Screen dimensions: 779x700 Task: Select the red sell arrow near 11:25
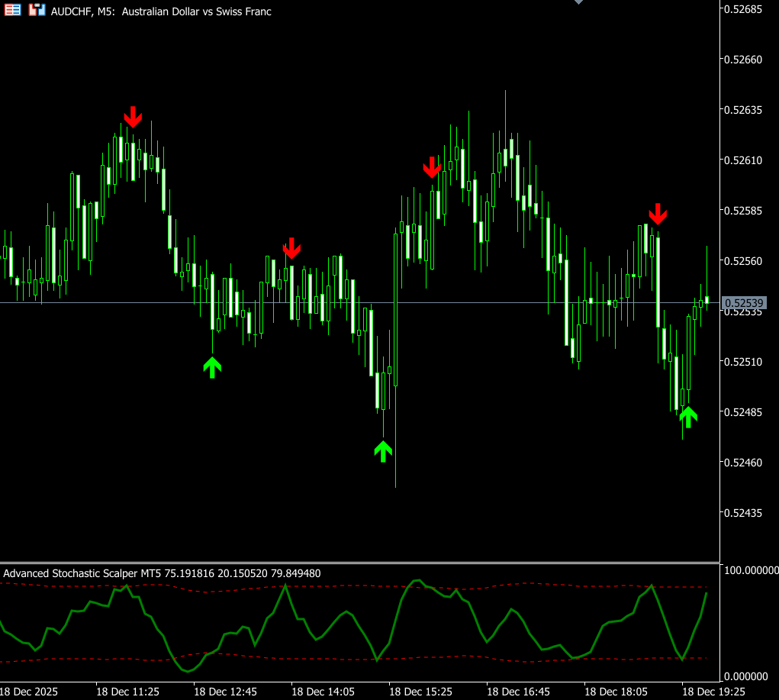point(133,117)
